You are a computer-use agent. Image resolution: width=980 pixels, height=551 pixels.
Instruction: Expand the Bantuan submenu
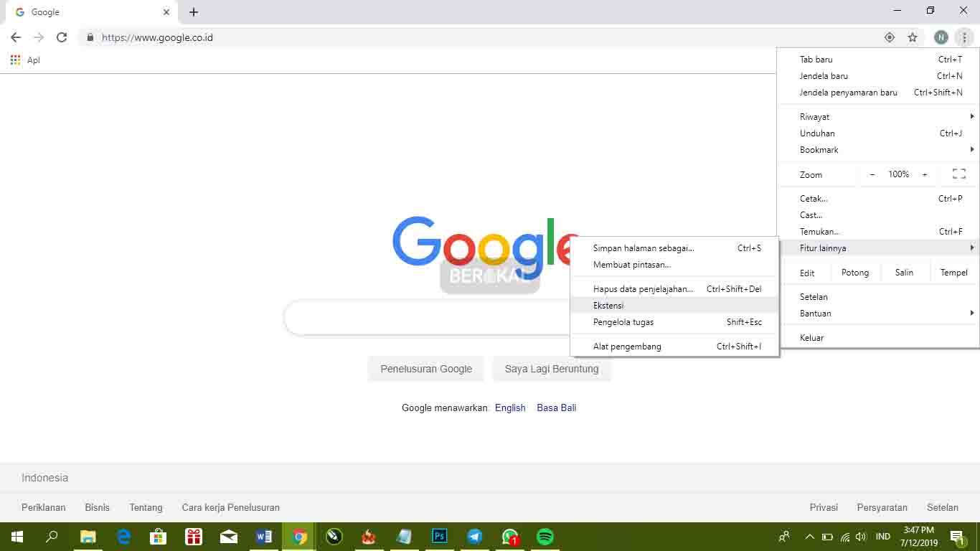coord(878,314)
